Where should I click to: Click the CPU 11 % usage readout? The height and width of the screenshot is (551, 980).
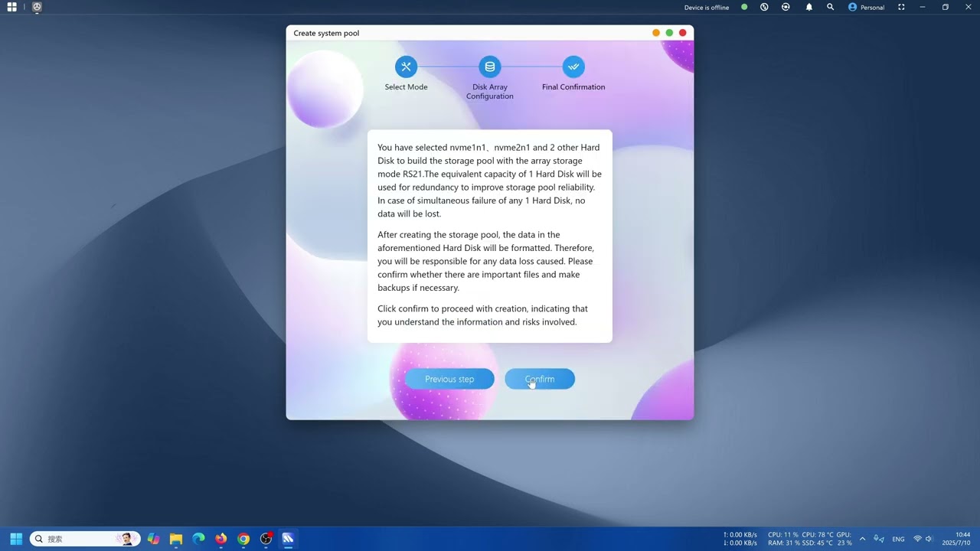[783, 535]
